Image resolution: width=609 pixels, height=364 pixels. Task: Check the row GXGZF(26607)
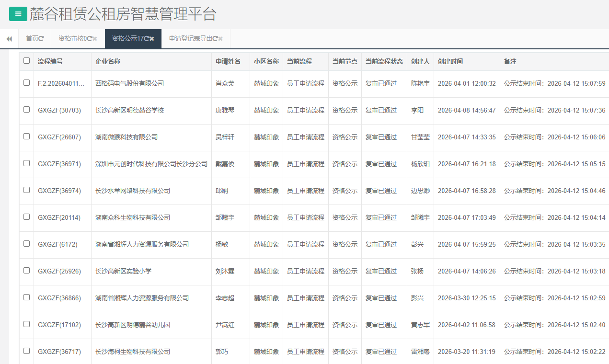[26, 136]
